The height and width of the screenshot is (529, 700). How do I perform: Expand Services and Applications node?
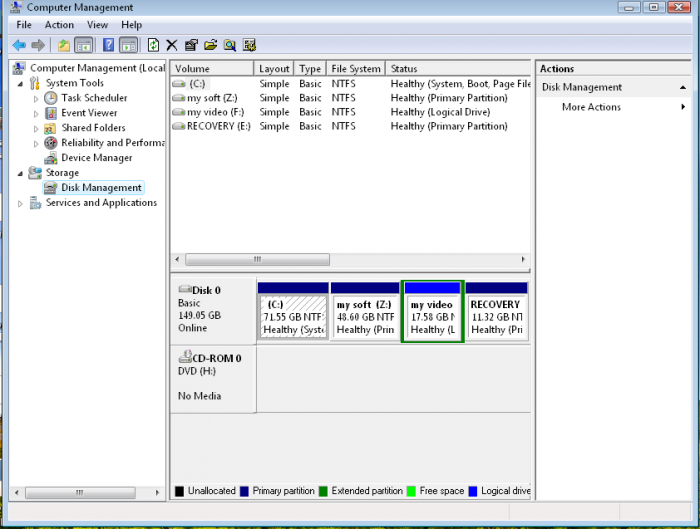pyautogui.click(x=21, y=203)
